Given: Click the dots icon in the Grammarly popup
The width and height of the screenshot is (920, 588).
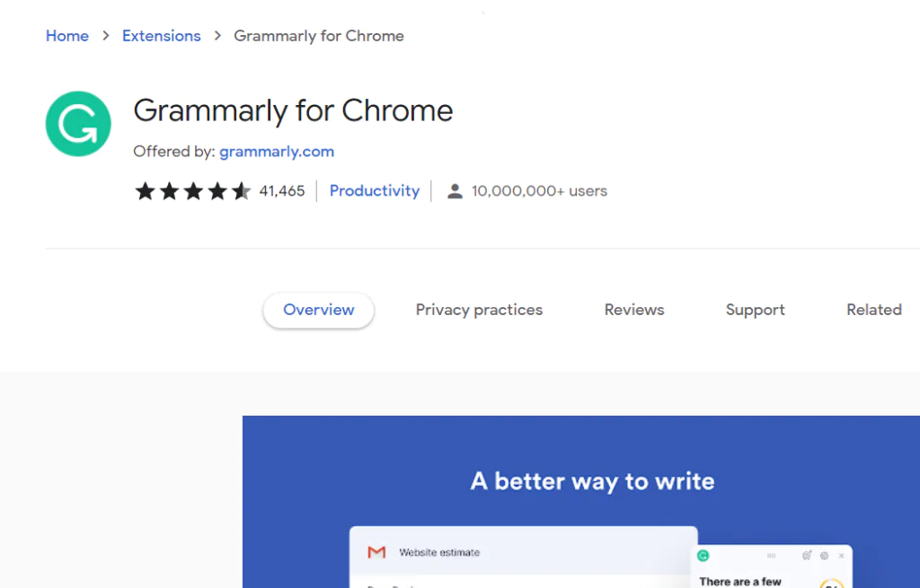Looking at the screenshot, I should (x=772, y=556).
